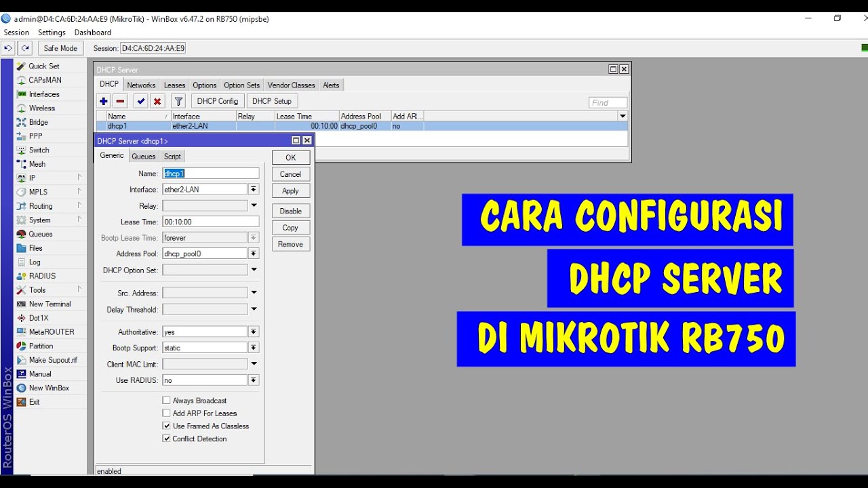Screen dimensions: 868x488
Task: Open the Bootp Support dropdown arrow
Action: point(254,348)
